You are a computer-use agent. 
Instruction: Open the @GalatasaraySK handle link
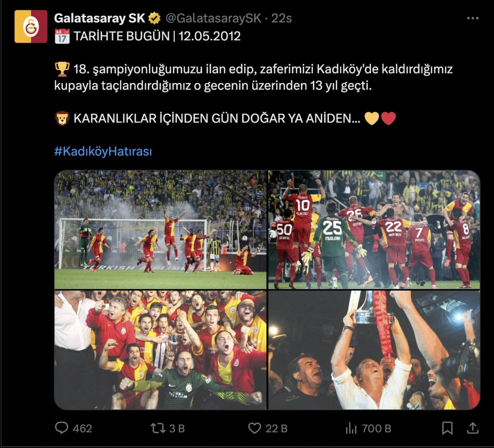(213, 19)
